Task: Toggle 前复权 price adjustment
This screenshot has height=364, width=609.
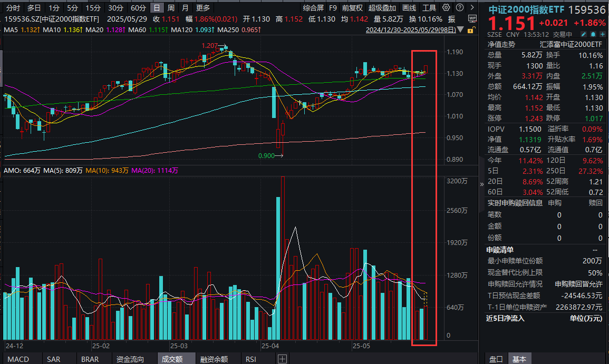Action: tap(352, 8)
